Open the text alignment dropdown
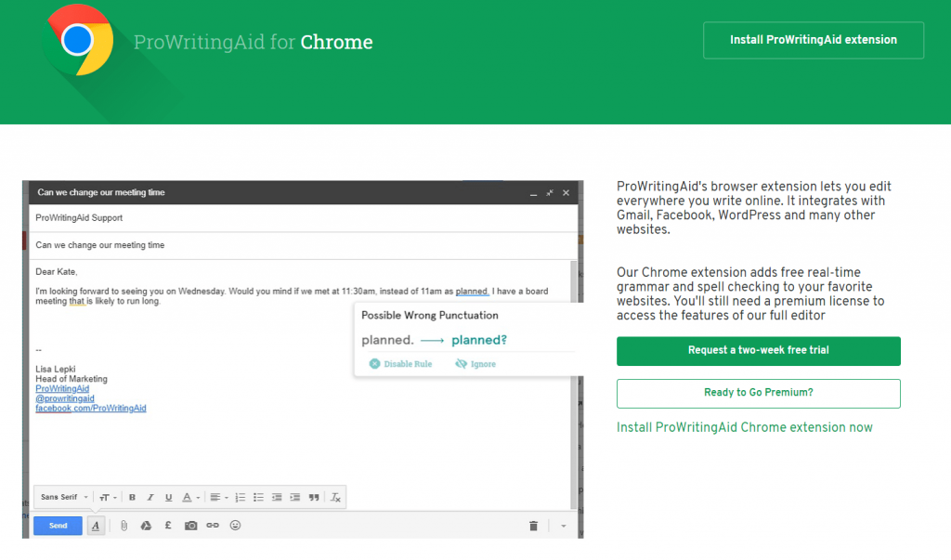The height and width of the screenshot is (560, 951). click(218, 498)
